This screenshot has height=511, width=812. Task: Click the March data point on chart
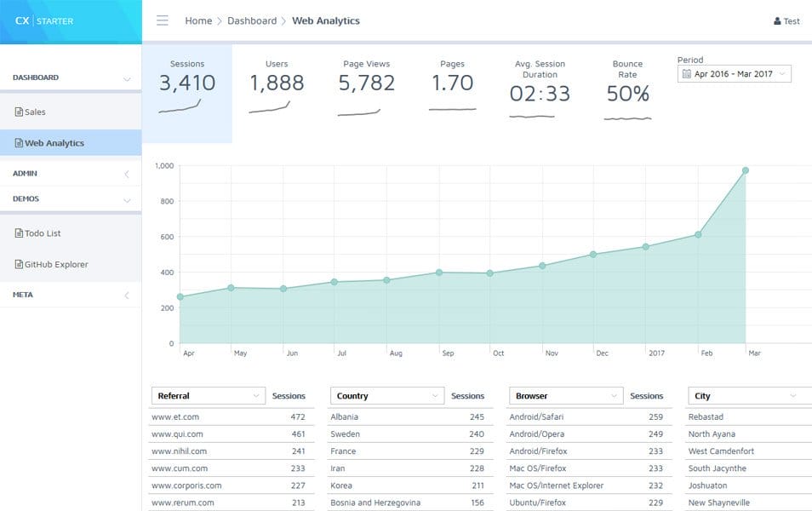pos(746,170)
